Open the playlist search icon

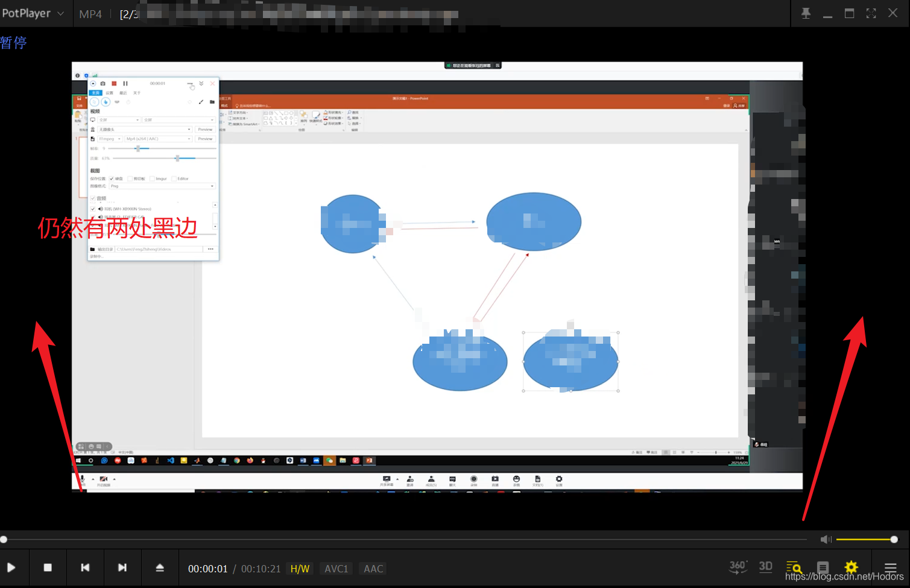tap(794, 567)
